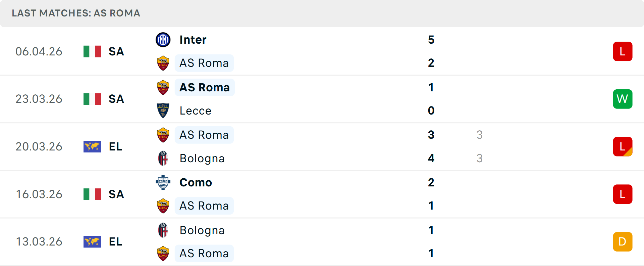Select the orange D badge for the Bologna draw
Screen dimensions: 644x266
[623, 241]
